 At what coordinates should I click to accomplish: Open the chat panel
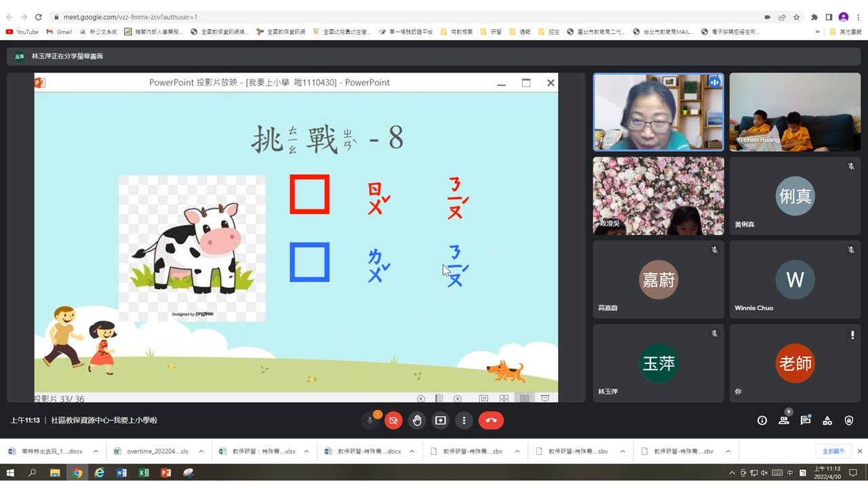806,420
